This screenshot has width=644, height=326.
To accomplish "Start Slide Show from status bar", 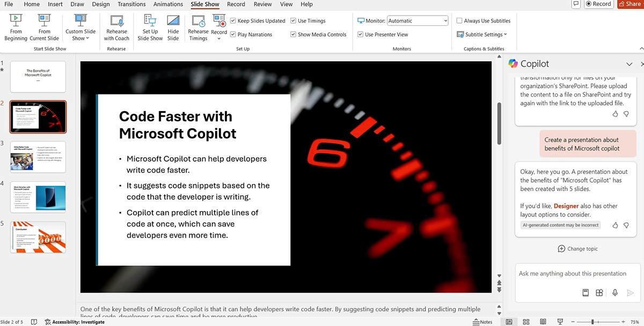I will (x=560, y=321).
